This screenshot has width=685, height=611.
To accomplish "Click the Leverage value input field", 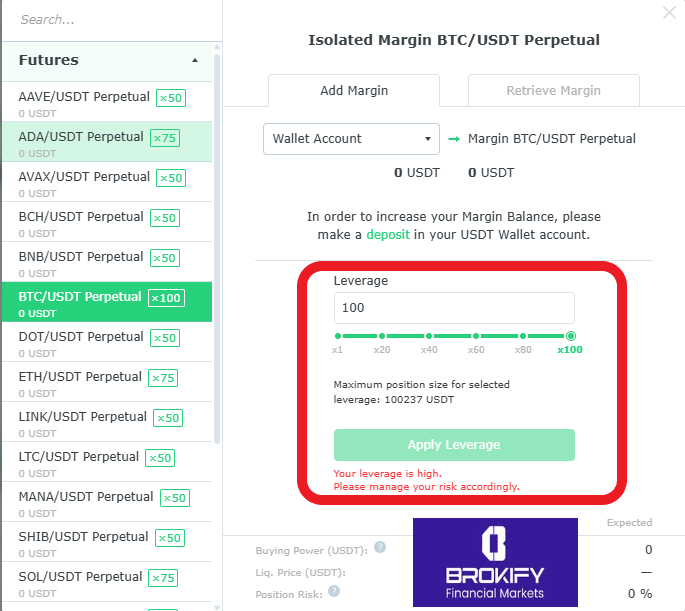I will point(454,308).
